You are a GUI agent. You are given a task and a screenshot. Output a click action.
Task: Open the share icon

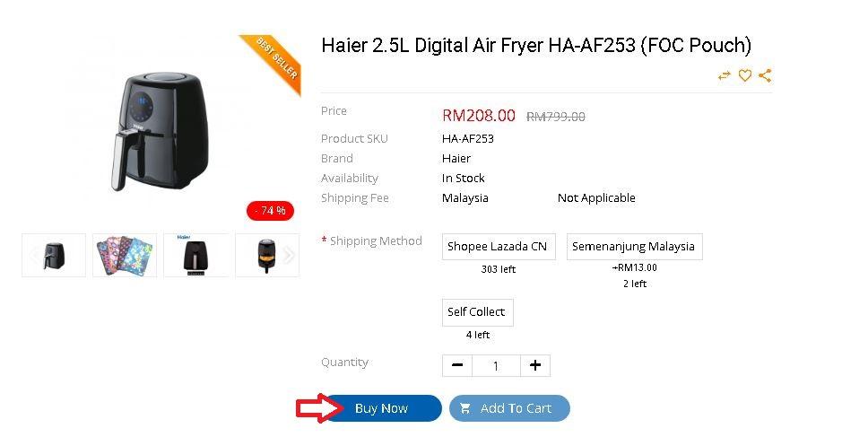coord(765,75)
